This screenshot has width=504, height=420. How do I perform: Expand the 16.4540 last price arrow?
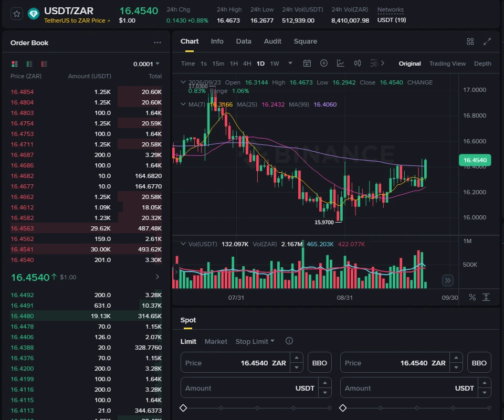click(157, 277)
